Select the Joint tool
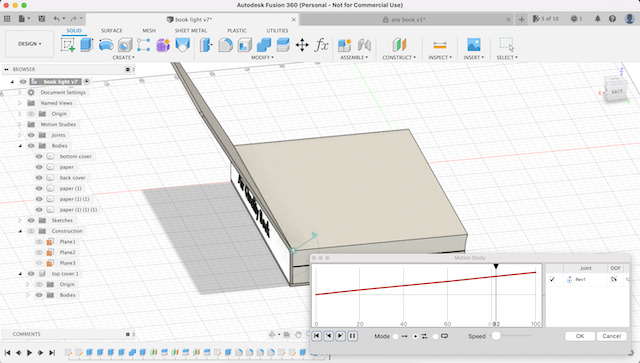 point(364,45)
